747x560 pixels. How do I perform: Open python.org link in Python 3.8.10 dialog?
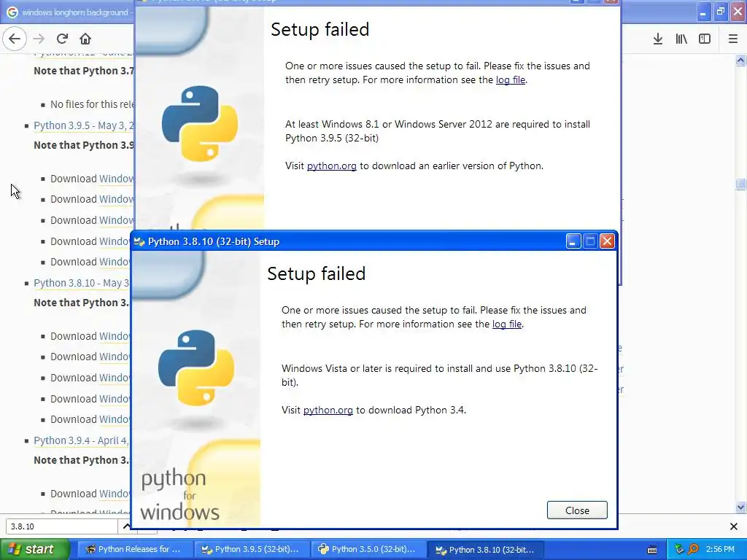(x=328, y=411)
